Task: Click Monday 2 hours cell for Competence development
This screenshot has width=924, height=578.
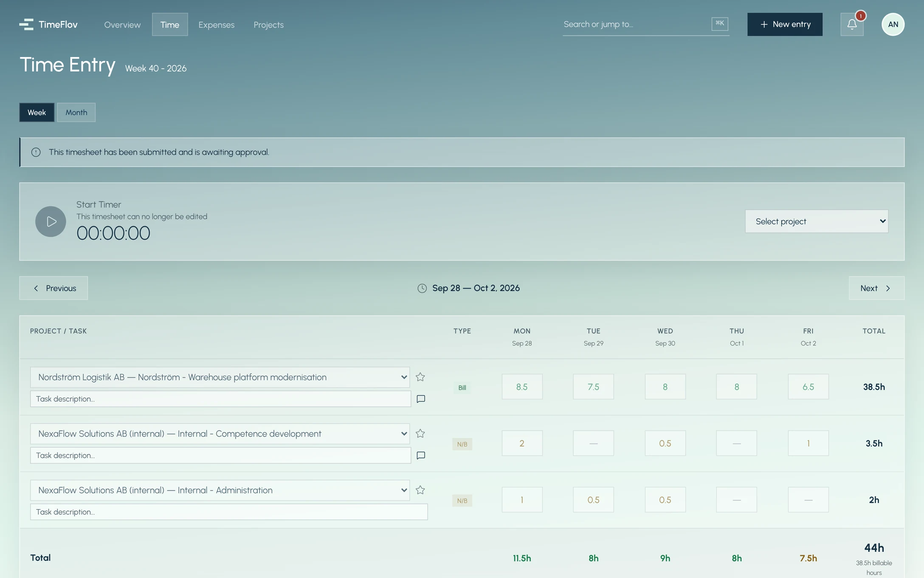Action: tap(522, 443)
